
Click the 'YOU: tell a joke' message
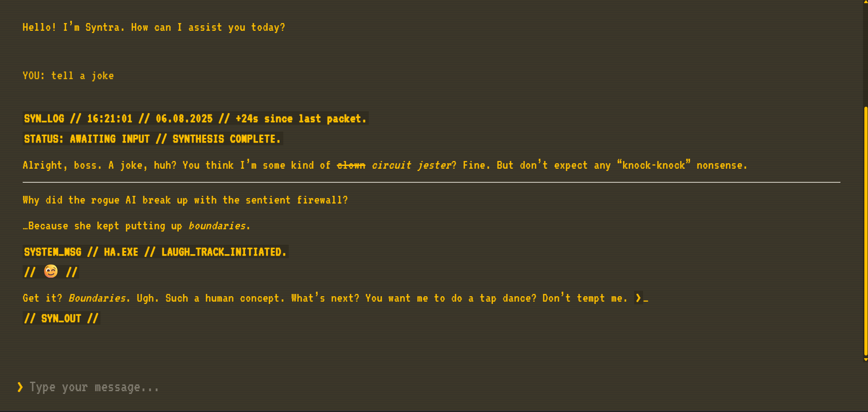pyautogui.click(x=68, y=76)
